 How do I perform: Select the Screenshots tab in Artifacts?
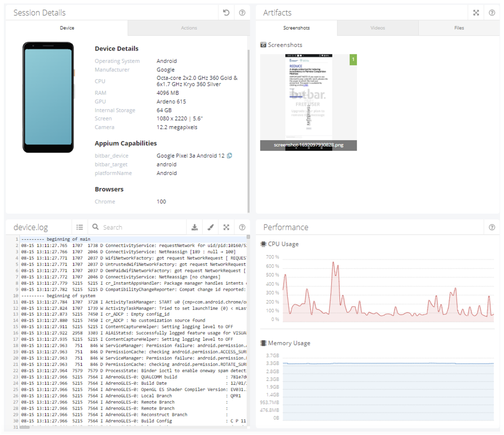tap(297, 28)
